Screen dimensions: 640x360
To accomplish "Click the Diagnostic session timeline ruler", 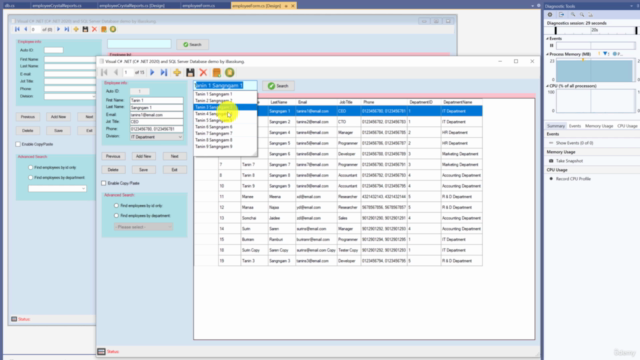I will tap(596, 30).
